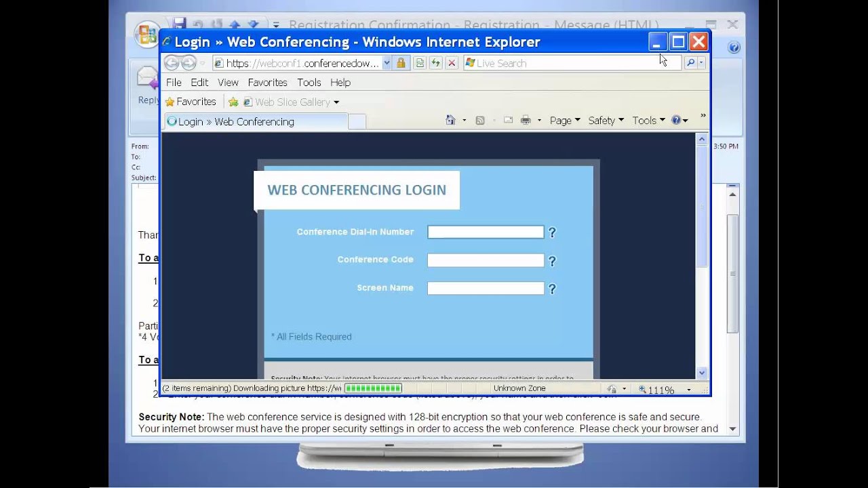
Task: Click zoom magnifier icon in IE status bar
Action: (x=643, y=390)
